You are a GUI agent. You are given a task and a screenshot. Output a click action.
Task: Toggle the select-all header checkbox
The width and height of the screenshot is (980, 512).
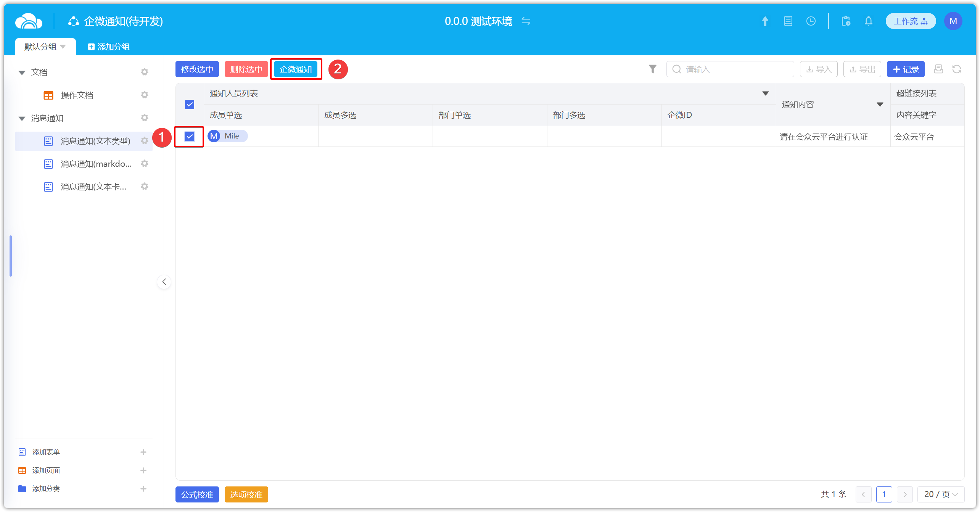190,105
